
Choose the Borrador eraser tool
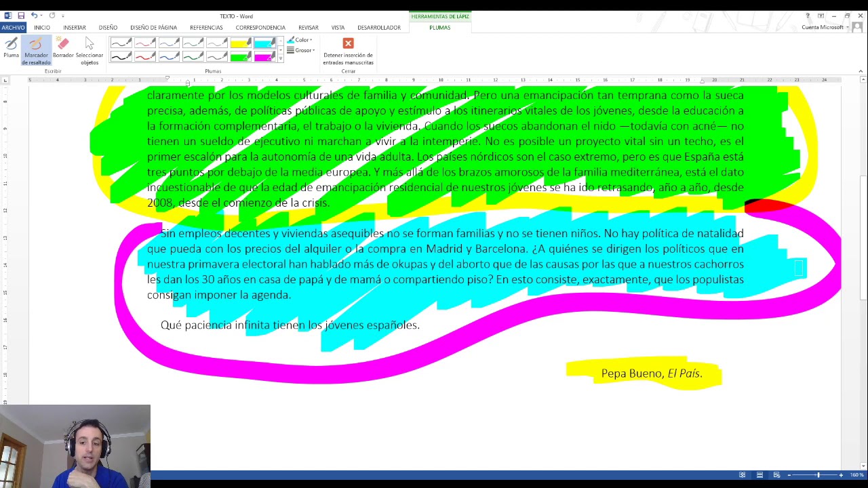(x=63, y=48)
